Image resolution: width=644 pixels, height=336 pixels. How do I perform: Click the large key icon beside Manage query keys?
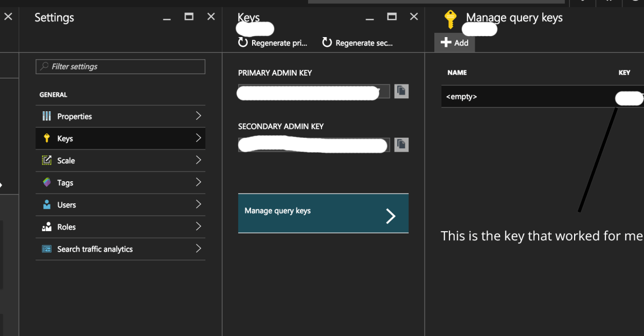pyautogui.click(x=450, y=19)
